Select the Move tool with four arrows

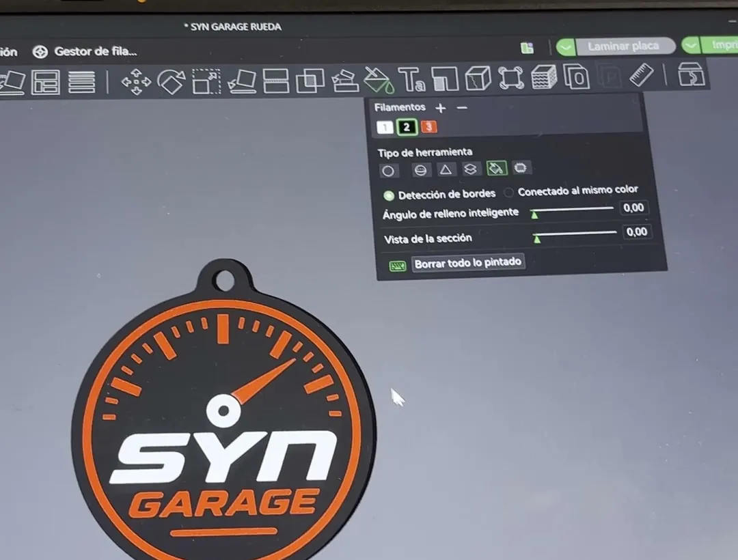(x=137, y=82)
